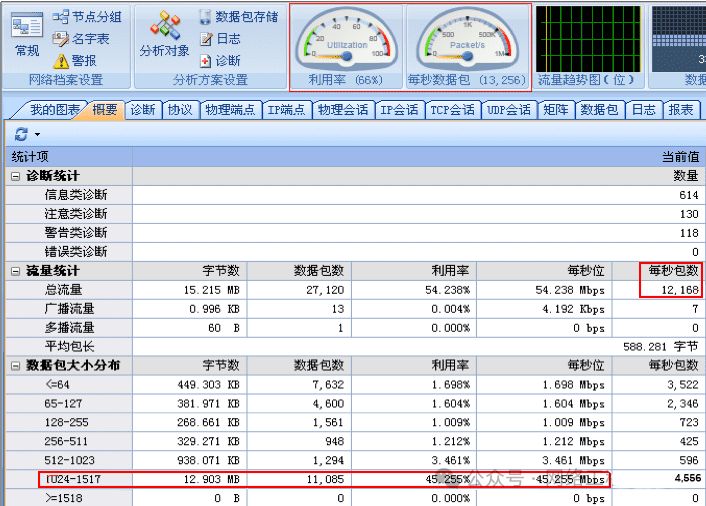Switch to the 概要 tab
Image resolution: width=706 pixels, height=506 pixels.
(x=104, y=109)
